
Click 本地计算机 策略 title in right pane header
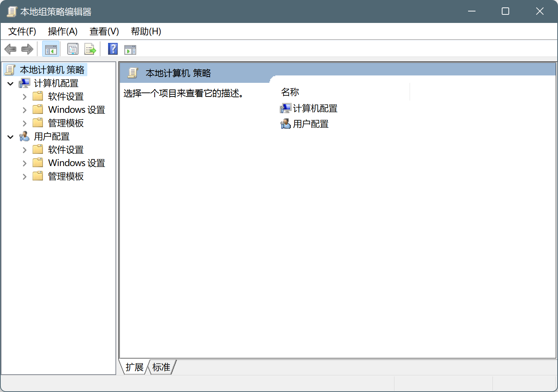[x=178, y=73]
